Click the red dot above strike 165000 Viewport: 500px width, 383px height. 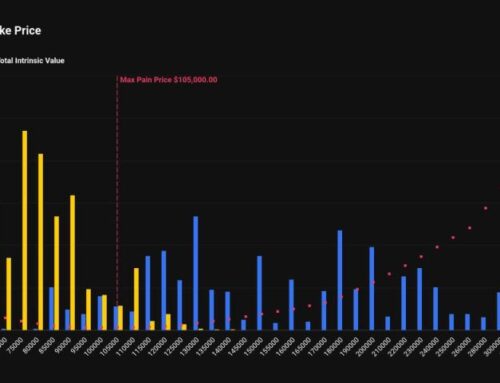[x=310, y=306]
